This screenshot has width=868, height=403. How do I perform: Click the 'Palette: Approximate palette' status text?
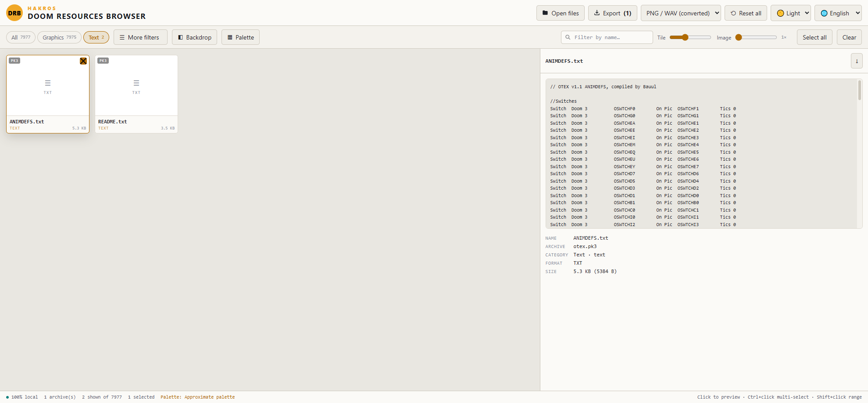197,397
